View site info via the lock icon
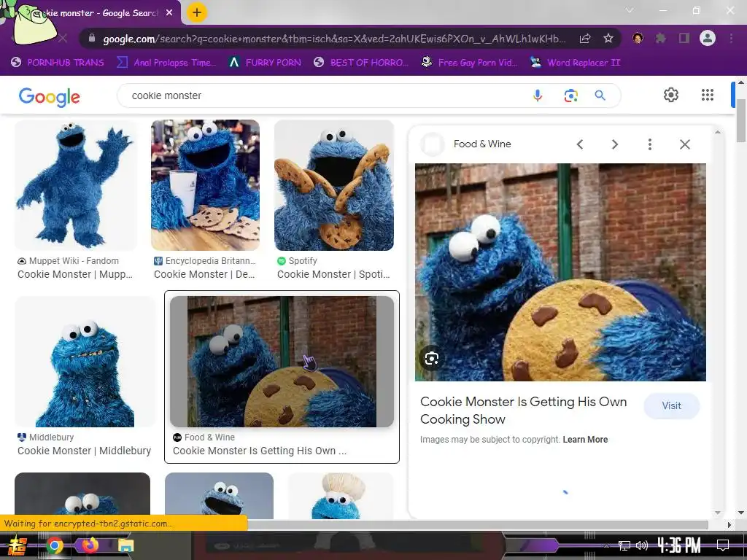 coord(92,39)
